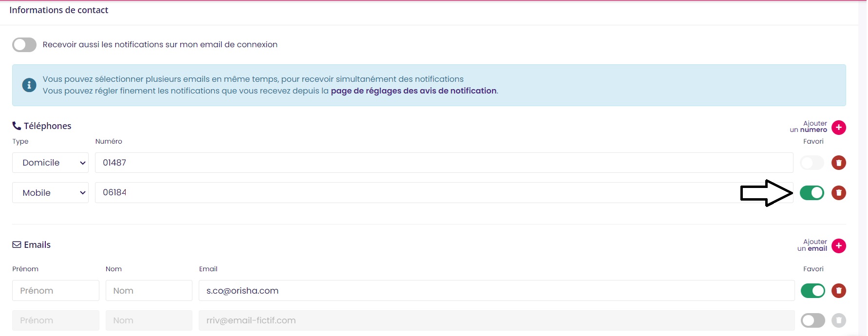Toggle notifications on connection email switch
Image resolution: width=868 pixels, height=336 pixels.
24,45
